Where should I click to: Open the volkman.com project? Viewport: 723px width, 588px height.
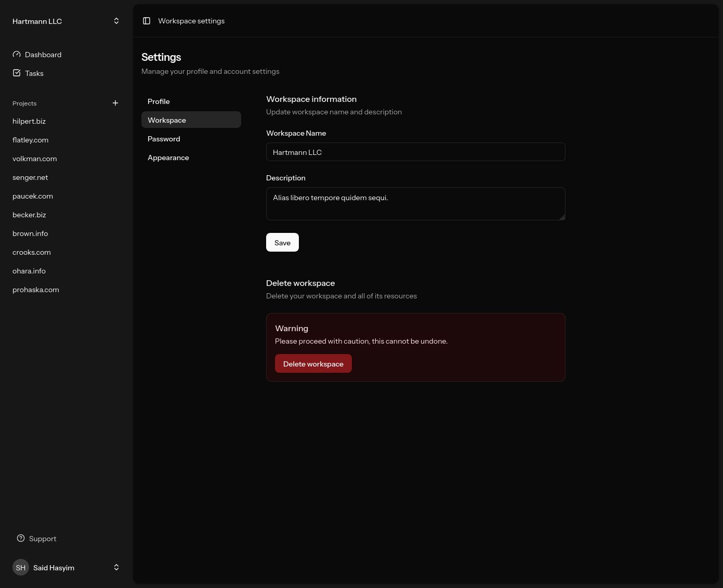(67, 158)
